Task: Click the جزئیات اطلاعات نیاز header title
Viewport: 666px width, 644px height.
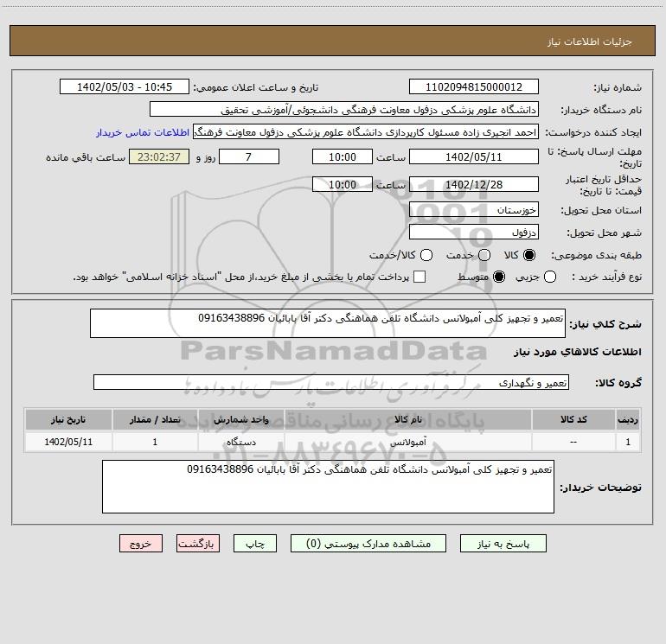Action: click(x=590, y=41)
